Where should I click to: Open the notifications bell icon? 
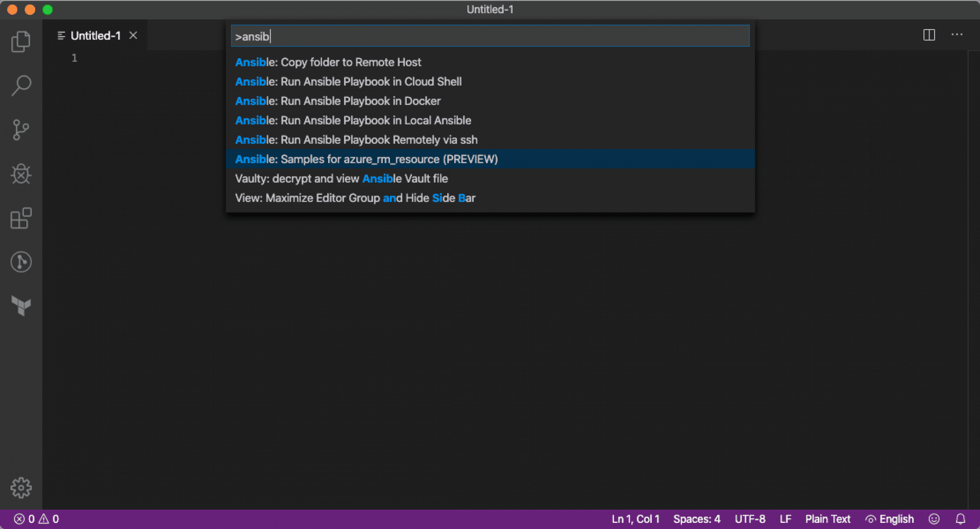pyautogui.click(x=961, y=519)
